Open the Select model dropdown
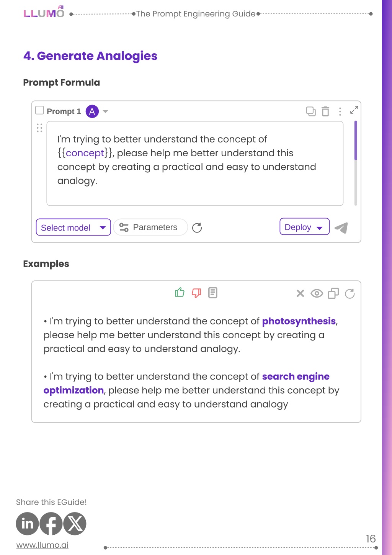Viewport: 392px width, 555px height. [x=73, y=227]
